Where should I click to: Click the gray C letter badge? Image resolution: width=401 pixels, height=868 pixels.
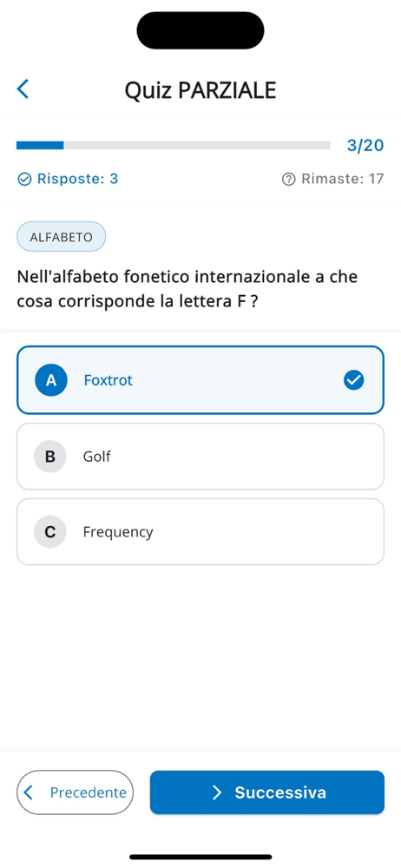point(49,532)
